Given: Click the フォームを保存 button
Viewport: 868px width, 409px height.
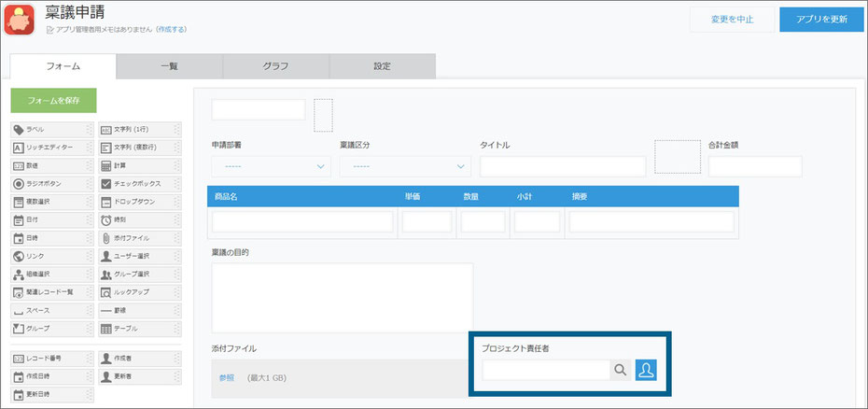Looking at the screenshot, I should [x=53, y=99].
